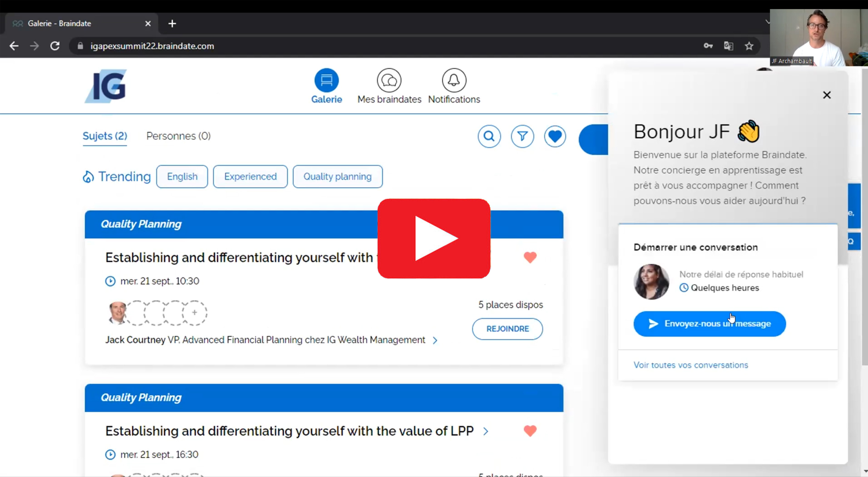The image size is (868, 477).
Task: Go to the Galerie icon
Action: tap(326, 80)
